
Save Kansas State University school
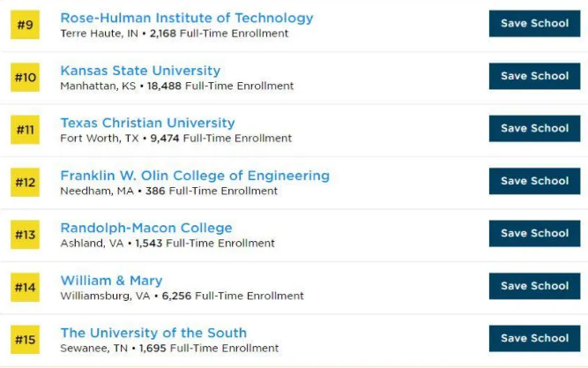coord(534,76)
